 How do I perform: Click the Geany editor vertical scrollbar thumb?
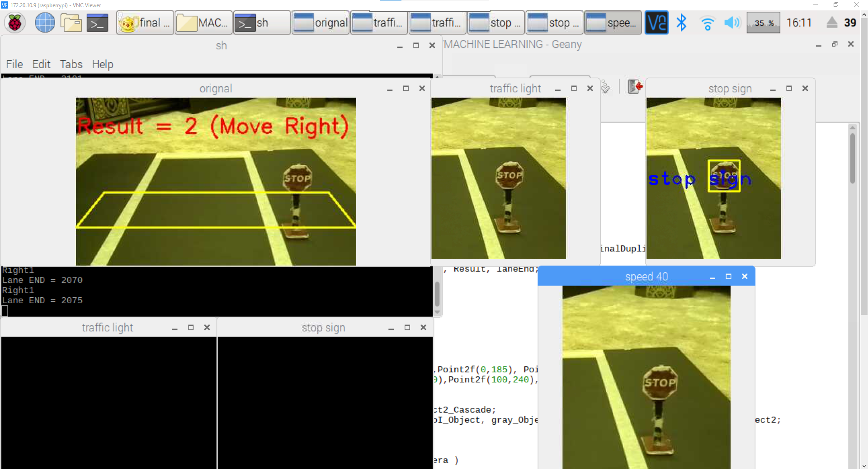852,157
